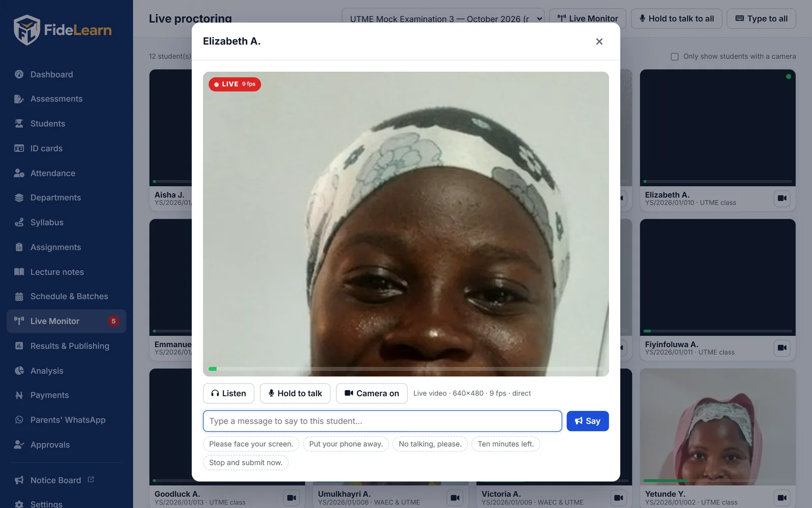Select 'Ten minutes left.' quick message
812x508 pixels.
pyautogui.click(x=506, y=444)
